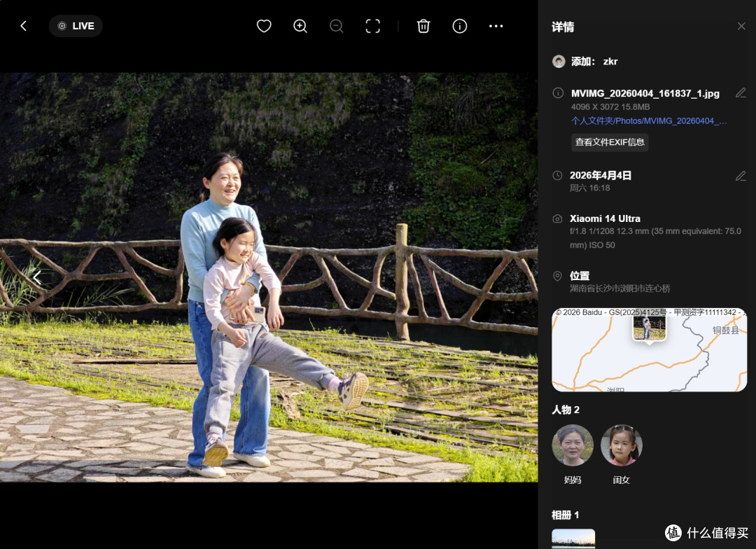This screenshot has height=549, width=756.
Task: Favorite the photo with heart icon
Action: coord(264,26)
